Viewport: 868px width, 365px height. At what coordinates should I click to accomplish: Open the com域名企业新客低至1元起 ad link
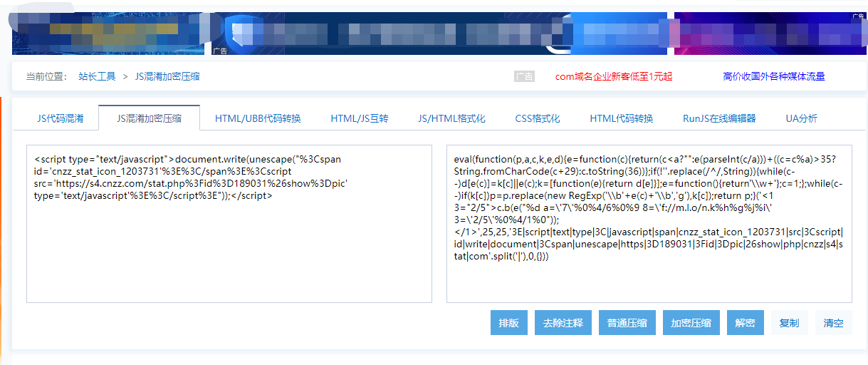(614, 76)
